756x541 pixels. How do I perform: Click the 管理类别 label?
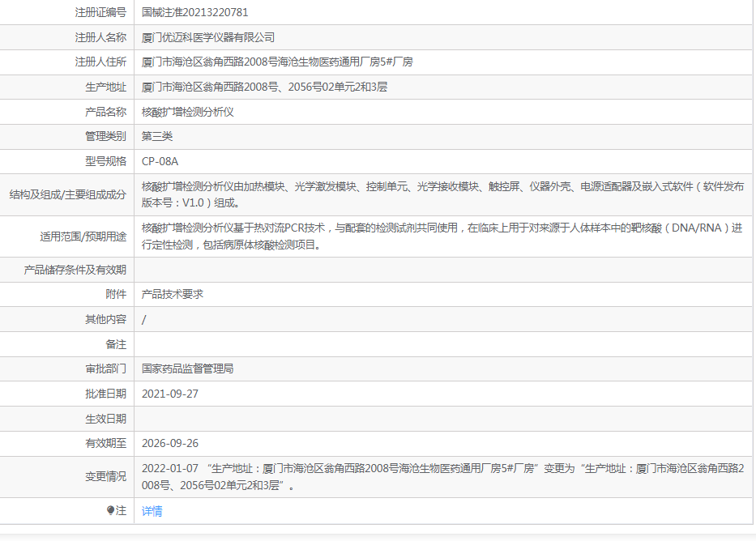pos(106,136)
